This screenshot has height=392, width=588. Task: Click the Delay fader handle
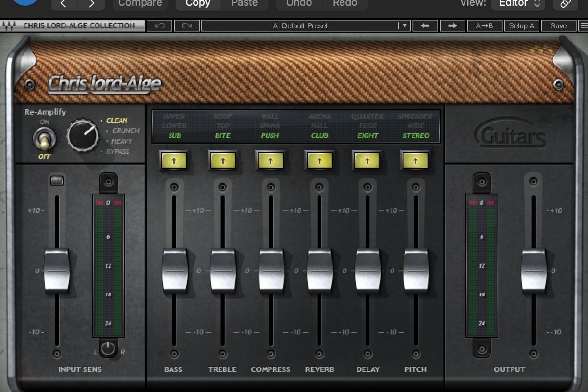pyautogui.click(x=368, y=270)
